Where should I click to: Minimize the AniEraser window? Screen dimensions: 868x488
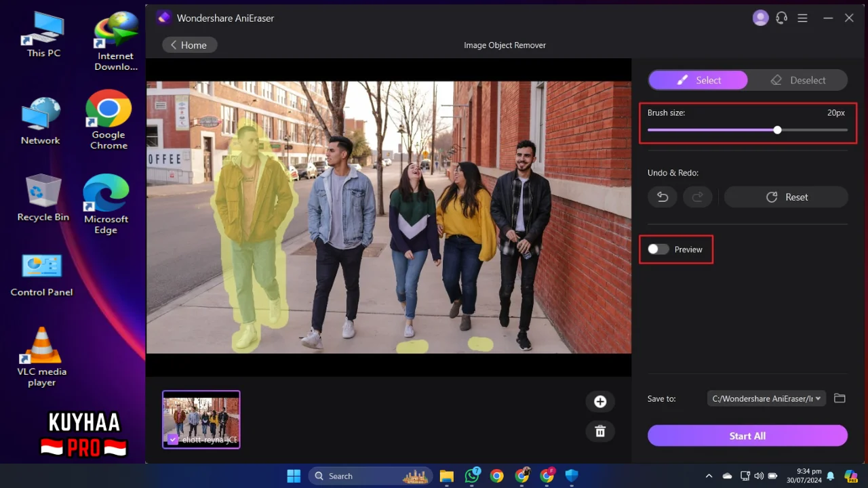click(828, 18)
